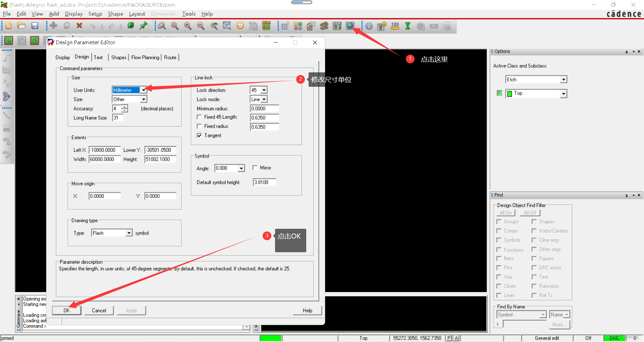Viewport: 644px width, 342px height.
Task: Click the orange Refresh icon
Action: pos(240,26)
